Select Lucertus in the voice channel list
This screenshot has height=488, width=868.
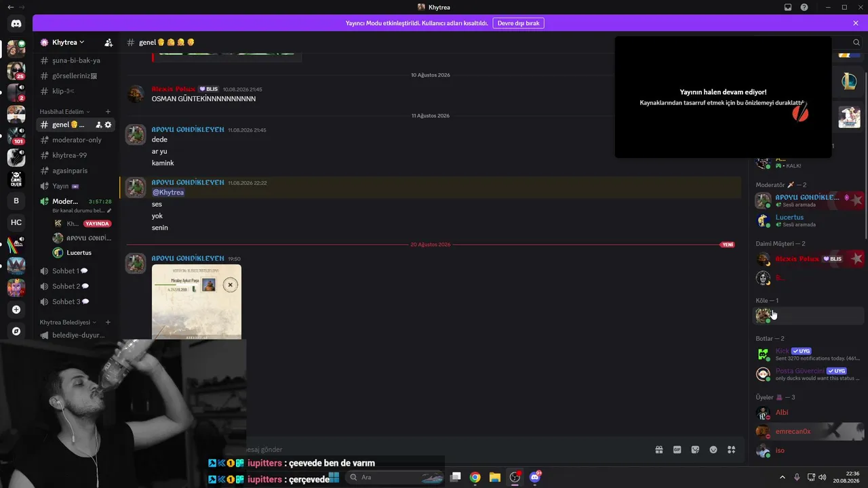click(x=81, y=253)
